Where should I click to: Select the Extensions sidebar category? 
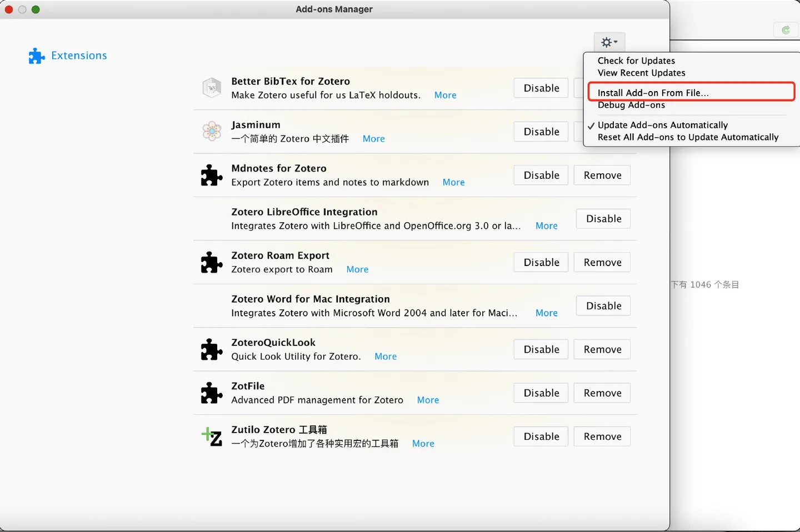(x=68, y=56)
